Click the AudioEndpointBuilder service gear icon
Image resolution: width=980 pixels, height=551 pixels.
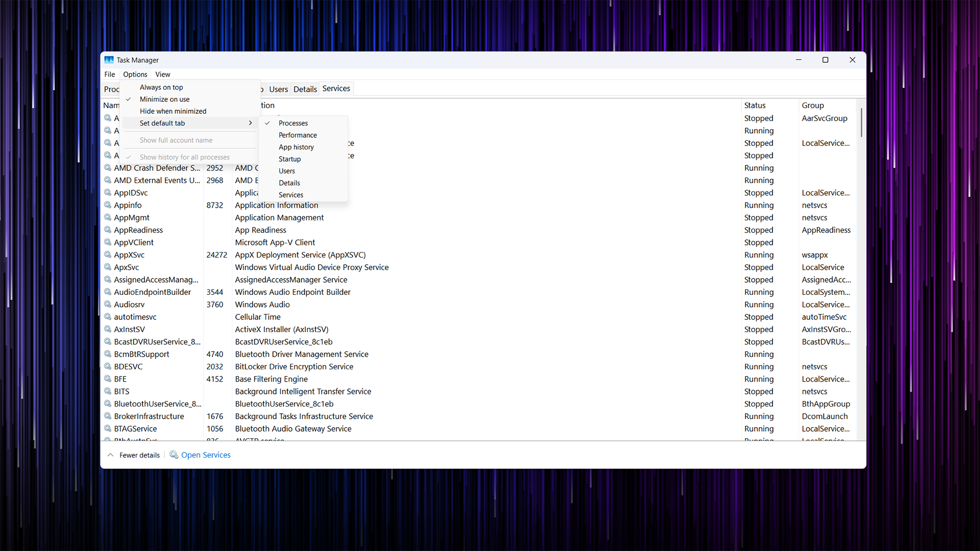click(x=108, y=291)
